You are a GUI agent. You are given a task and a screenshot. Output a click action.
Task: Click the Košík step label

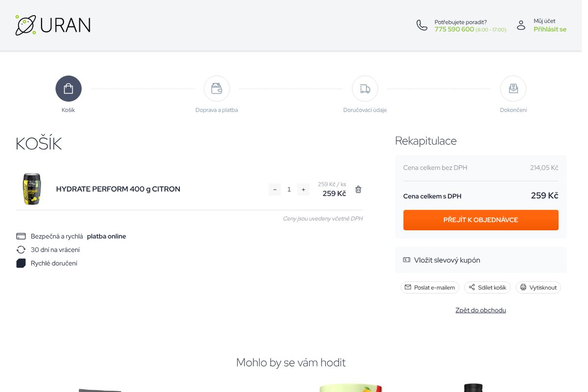tap(69, 110)
